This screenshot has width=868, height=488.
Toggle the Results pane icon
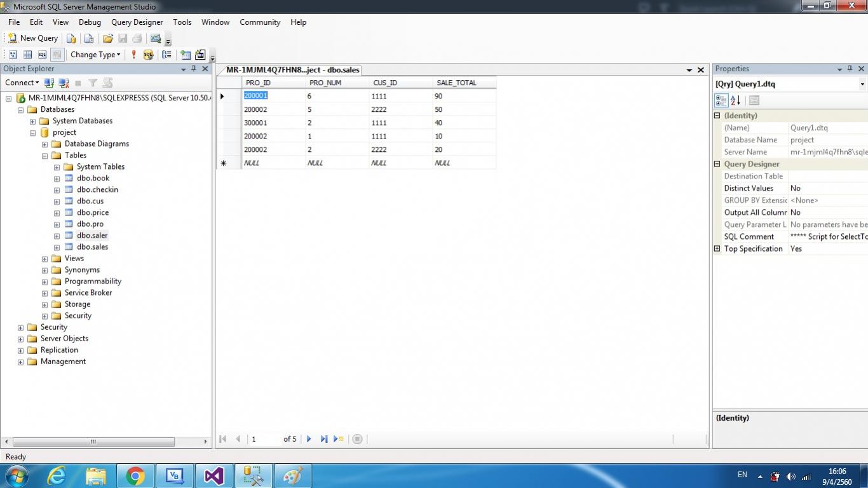57,55
